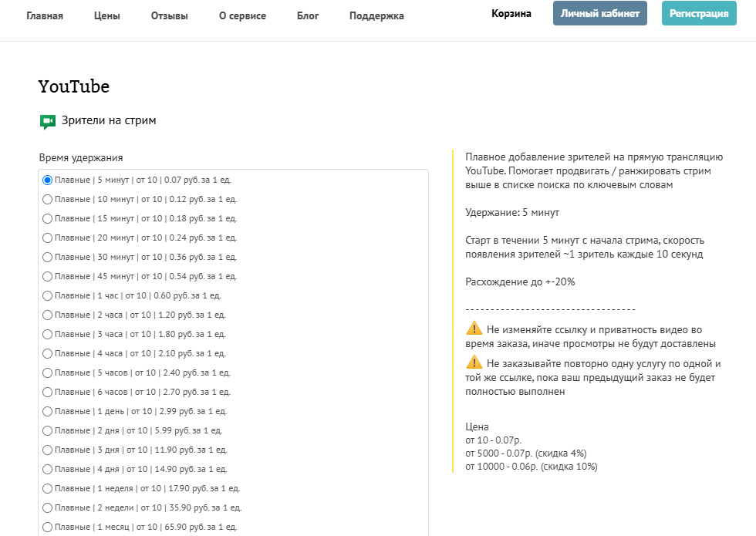Select the 1 месяц retention option
Screen dimensions: 756x536
(47, 527)
